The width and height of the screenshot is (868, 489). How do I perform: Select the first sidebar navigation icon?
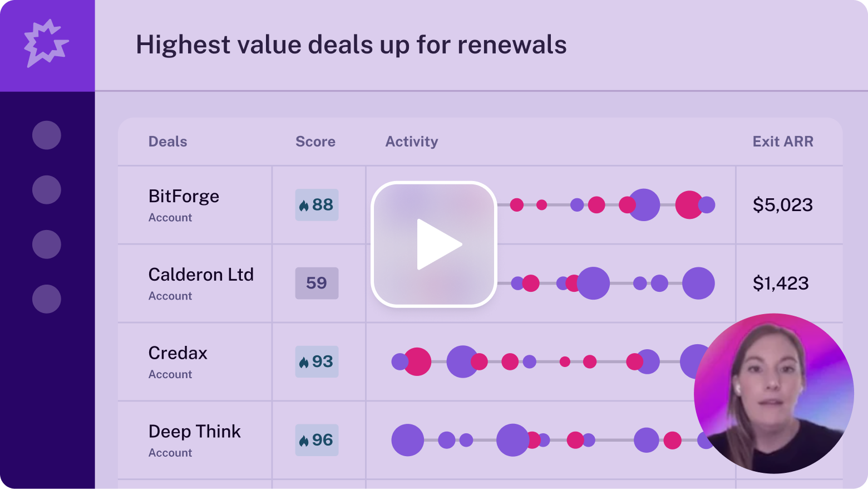(47, 135)
